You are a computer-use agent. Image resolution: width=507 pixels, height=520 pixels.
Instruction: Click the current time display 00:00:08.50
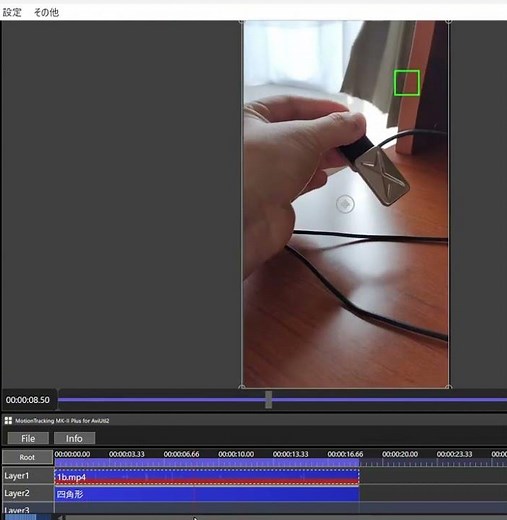[28, 400]
